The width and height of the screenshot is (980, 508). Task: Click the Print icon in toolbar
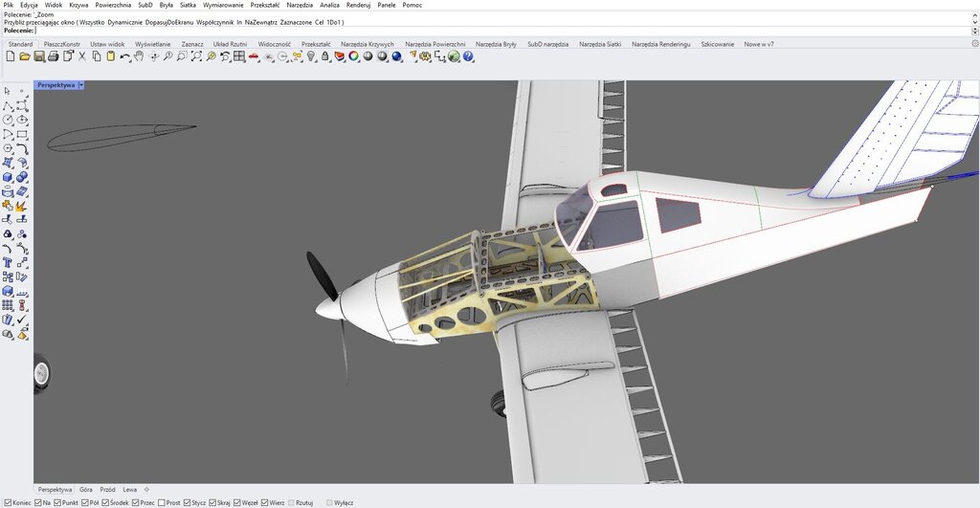tap(54, 56)
